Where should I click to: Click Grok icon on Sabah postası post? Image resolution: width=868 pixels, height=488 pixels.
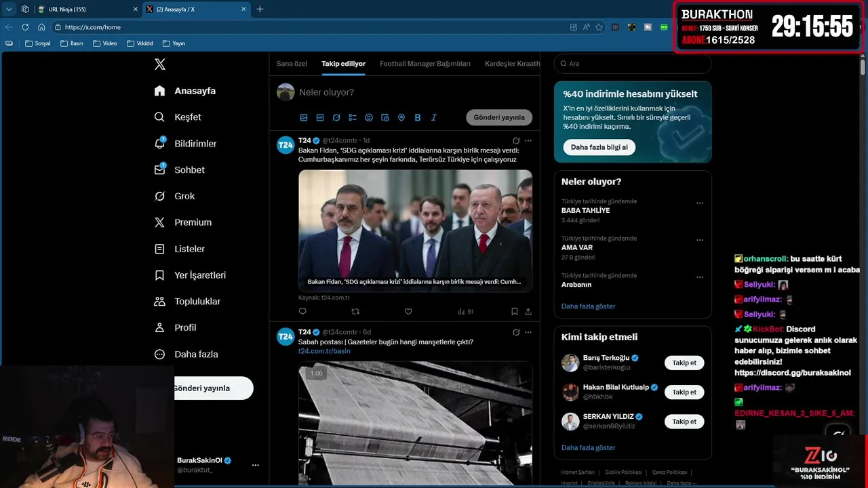click(x=516, y=332)
